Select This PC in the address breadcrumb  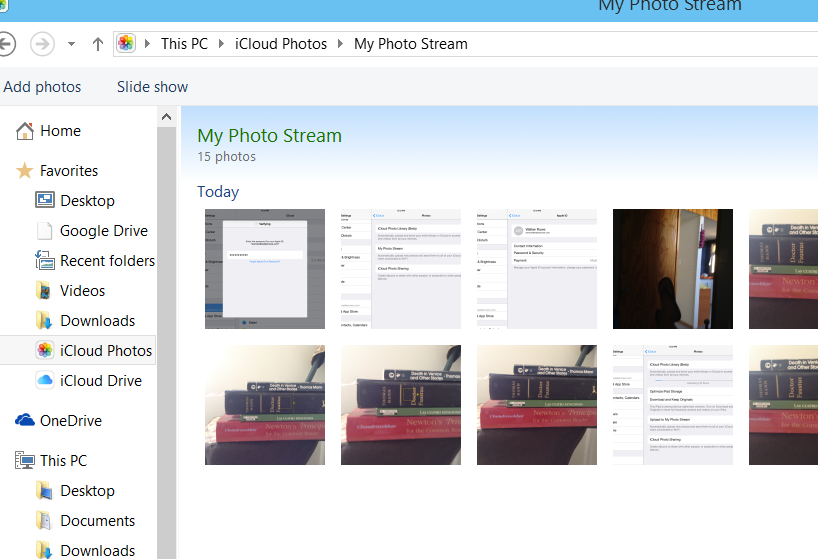(x=184, y=44)
